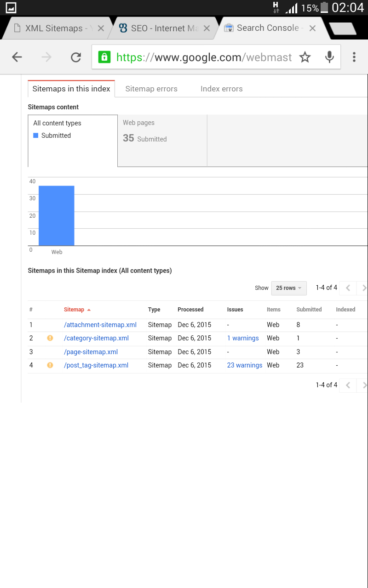The height and width of the screenshot is (588, 368).
Task: Select the Web pages content type box
Action: click(162, 140)
